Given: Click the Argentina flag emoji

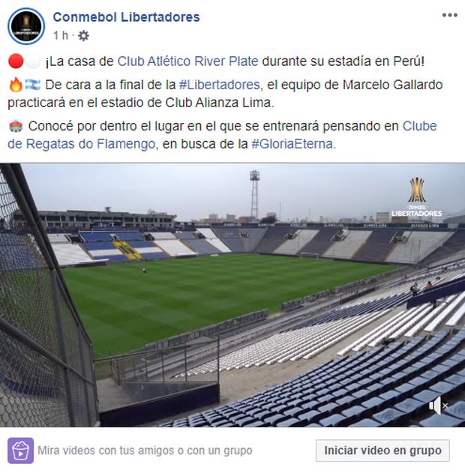Looking at the screenshot, I should click(33, 85).
